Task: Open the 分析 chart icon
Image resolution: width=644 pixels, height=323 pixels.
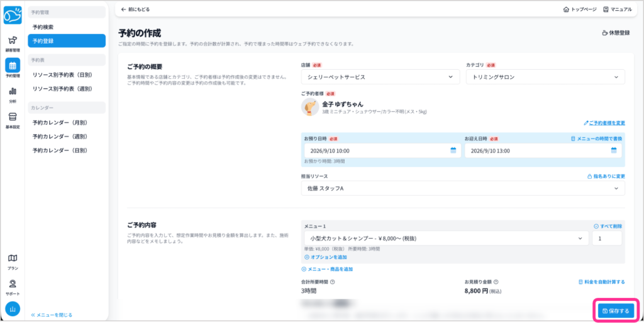Action: (13, 94)
